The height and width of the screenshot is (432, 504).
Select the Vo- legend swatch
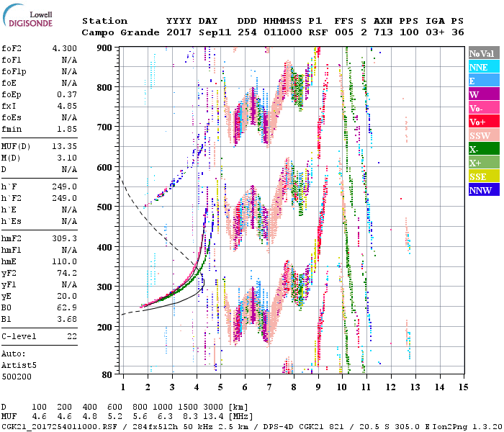click(x=484, y=108)
